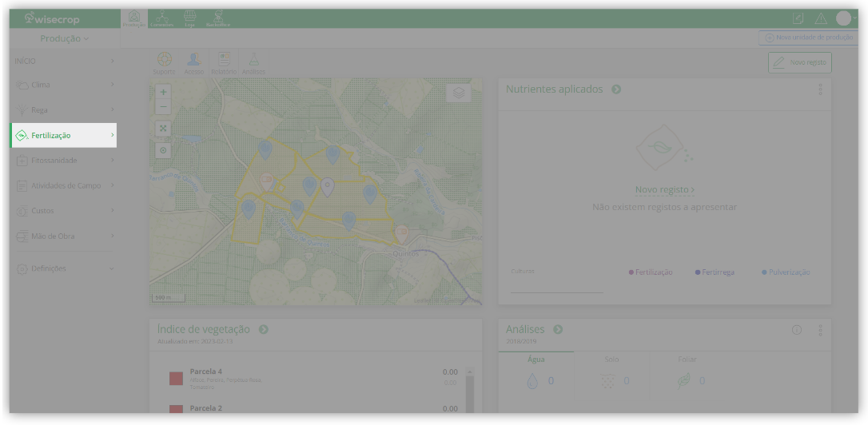The image size is (868, 425).
Task: Select Fertilização in the sidebar
Action: (64, 135)
